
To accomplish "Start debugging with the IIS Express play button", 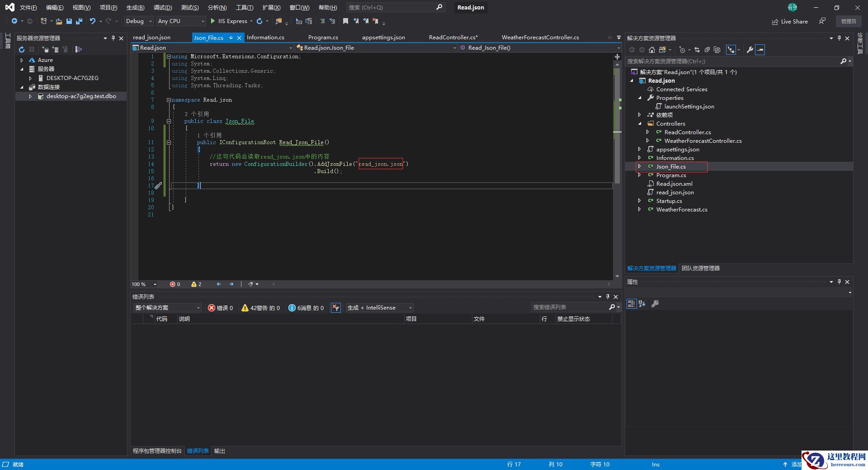I will [213, 21].
